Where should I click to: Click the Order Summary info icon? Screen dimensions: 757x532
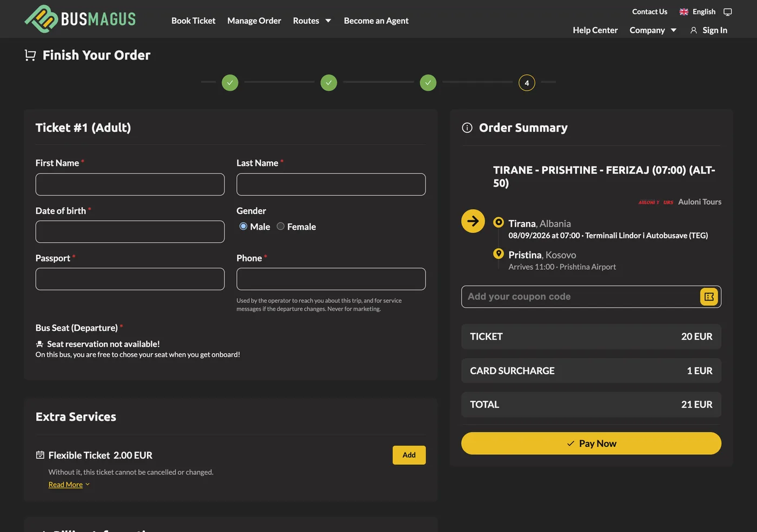(x=467, y=128)
